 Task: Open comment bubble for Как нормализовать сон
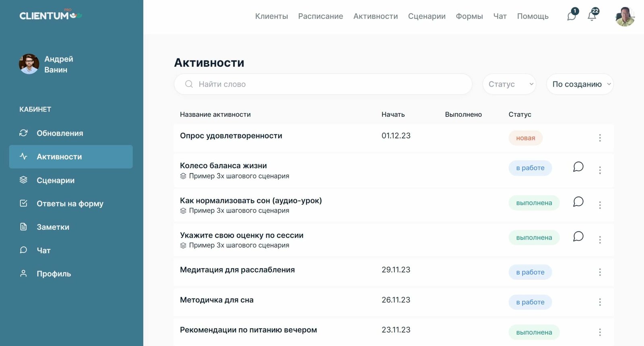coord(578,201)
